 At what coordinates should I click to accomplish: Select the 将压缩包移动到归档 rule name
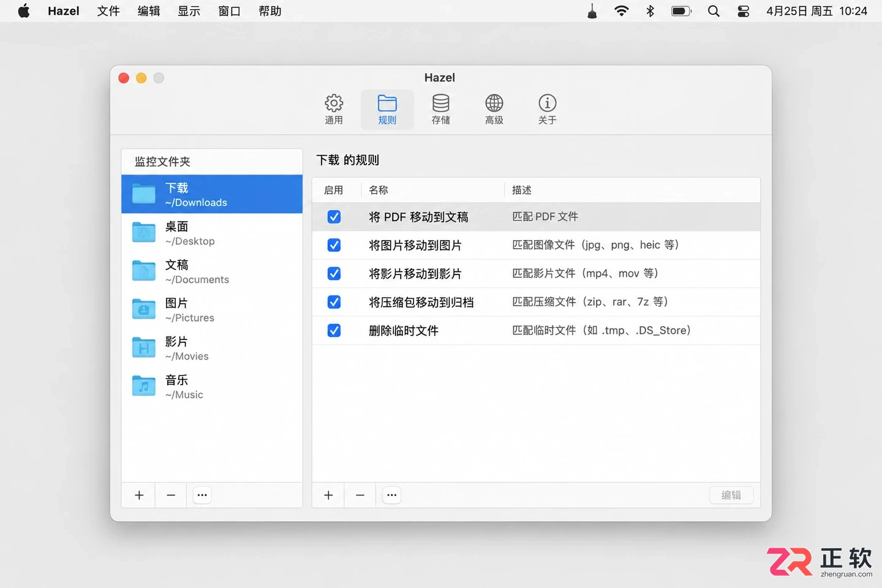(421, 302)
